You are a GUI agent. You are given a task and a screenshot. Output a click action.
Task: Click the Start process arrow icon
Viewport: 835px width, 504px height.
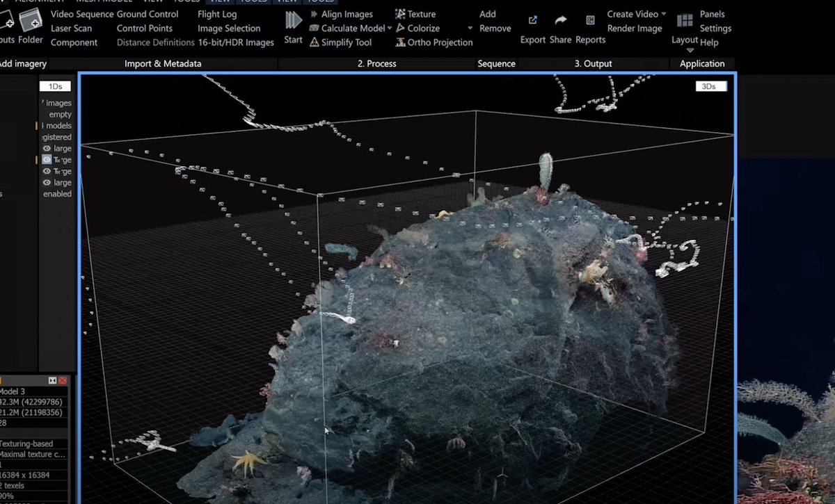(293, 21)
